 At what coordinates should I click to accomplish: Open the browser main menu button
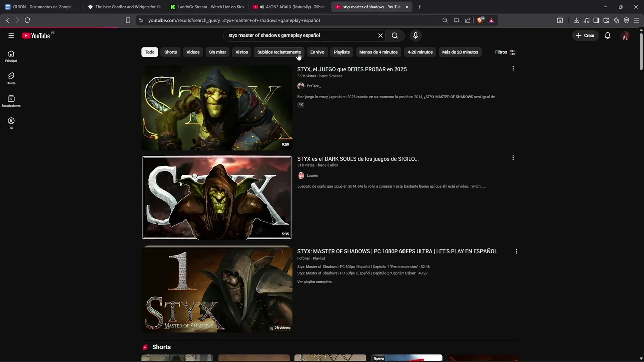pos(637,20)
